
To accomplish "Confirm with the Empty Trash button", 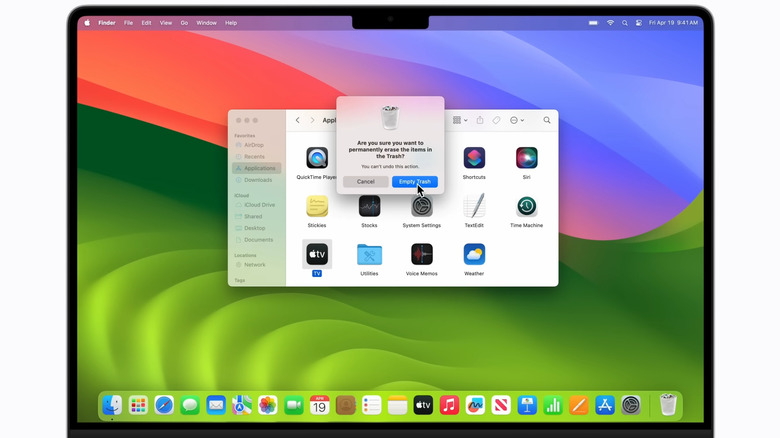I will pos(415,181).
